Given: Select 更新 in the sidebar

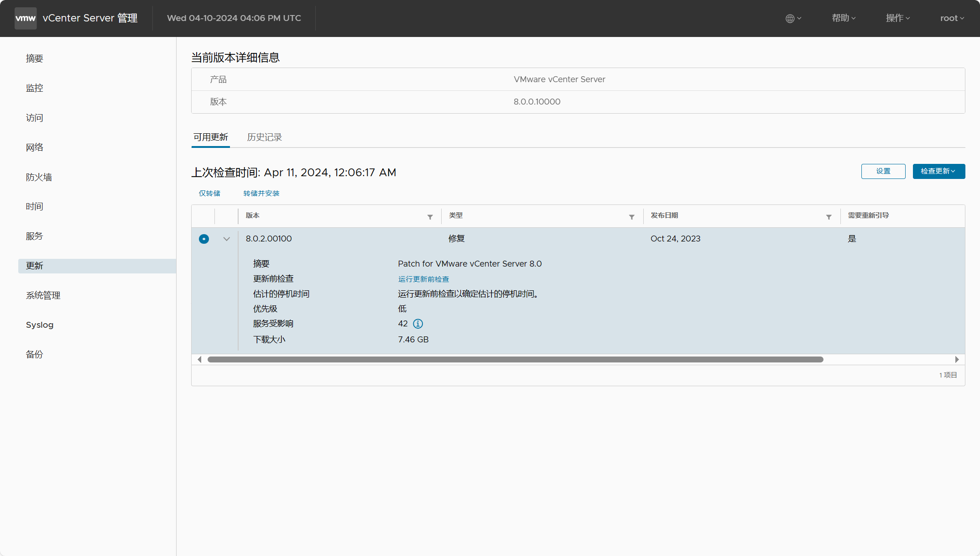Looking at the screenshot, I should [97, 266].
